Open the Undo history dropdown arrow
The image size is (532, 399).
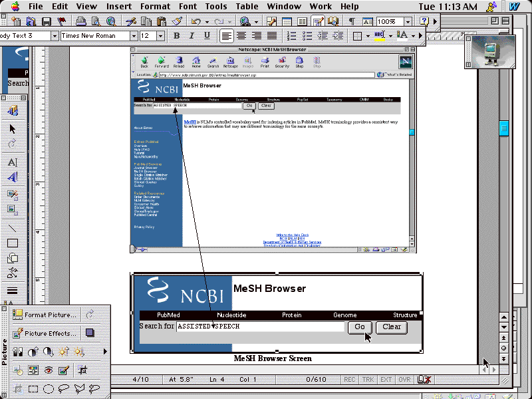coord(207,22)
